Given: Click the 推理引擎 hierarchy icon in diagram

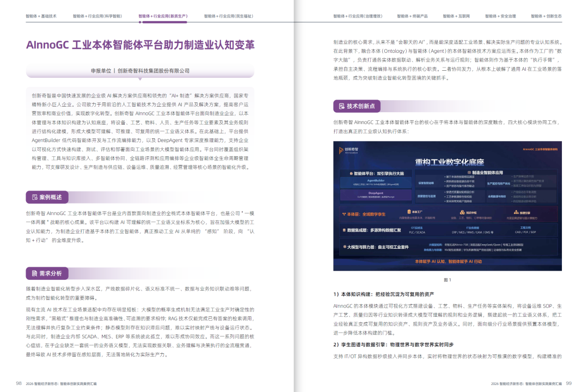Looking at the screenshot, I should (x=516, y=212).
